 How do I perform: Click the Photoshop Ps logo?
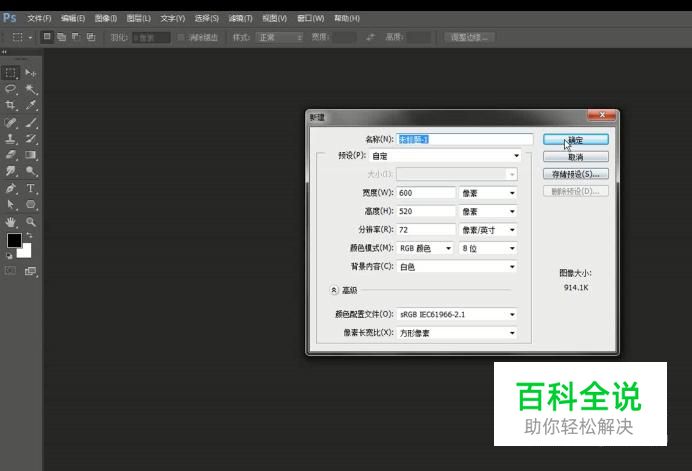[9, 18]
